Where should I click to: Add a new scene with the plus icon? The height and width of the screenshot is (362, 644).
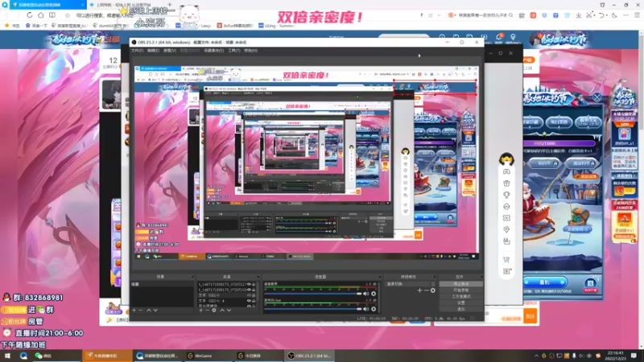pyautogui.click(x=134, y=311)
